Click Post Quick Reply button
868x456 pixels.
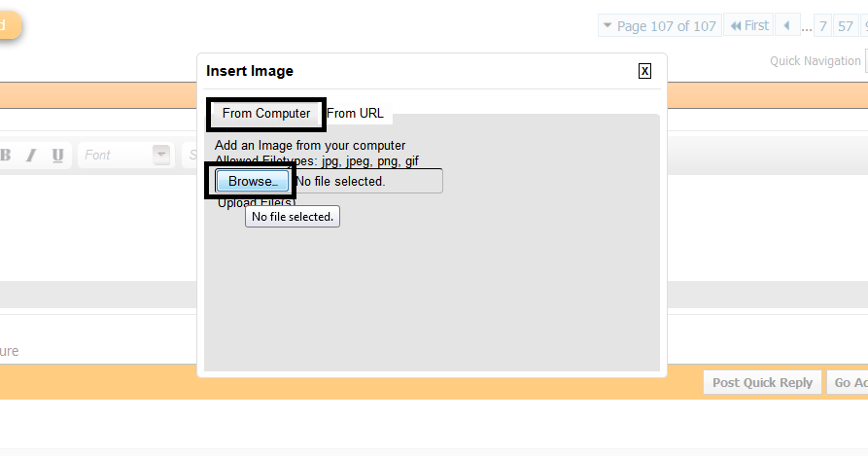tap(762, 382)
